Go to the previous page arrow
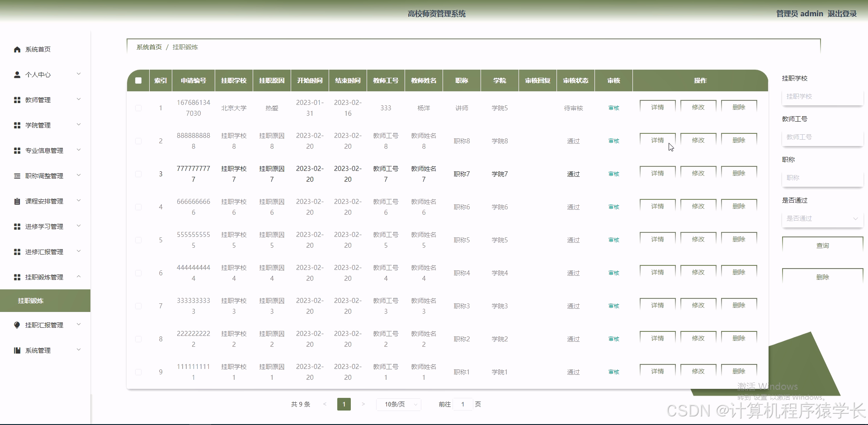The height and width of the screenshot is (425, 868). 325,404
